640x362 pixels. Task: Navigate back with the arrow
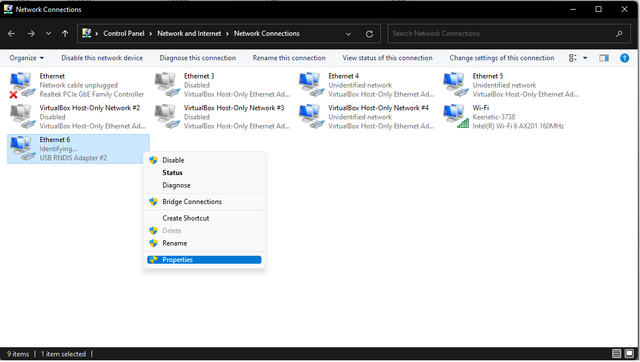(11, 33)
